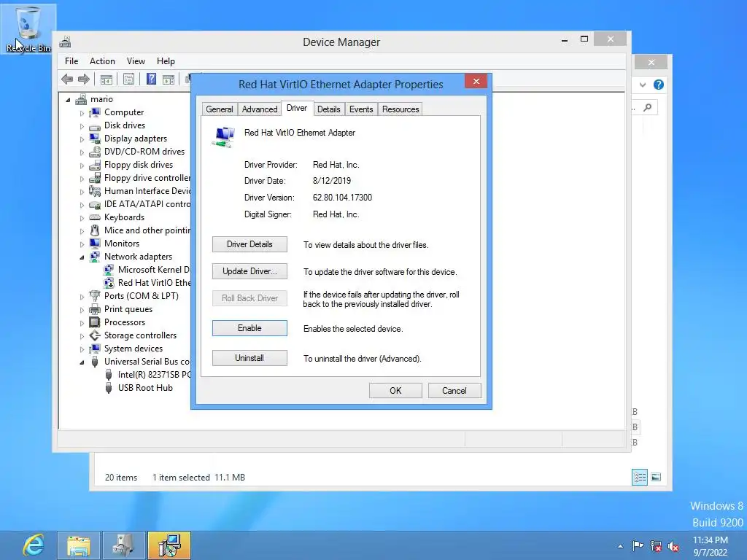Toggle the Show/Hide Console Tree toolbar icon
This screenshot has height=560, width=747.
(107, 79)
